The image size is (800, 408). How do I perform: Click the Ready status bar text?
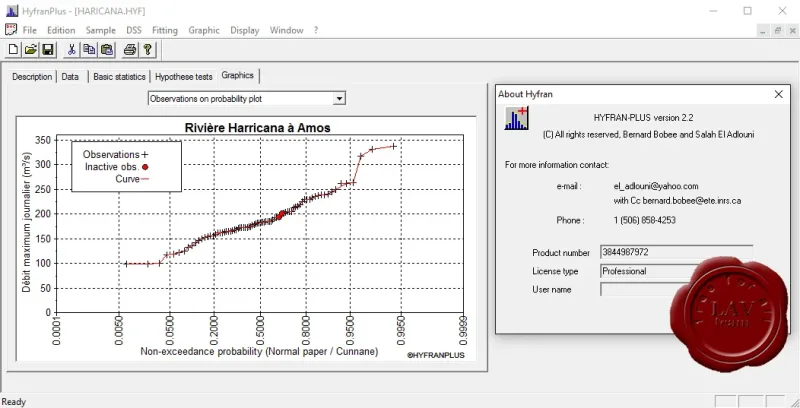[x=14, y=402]
